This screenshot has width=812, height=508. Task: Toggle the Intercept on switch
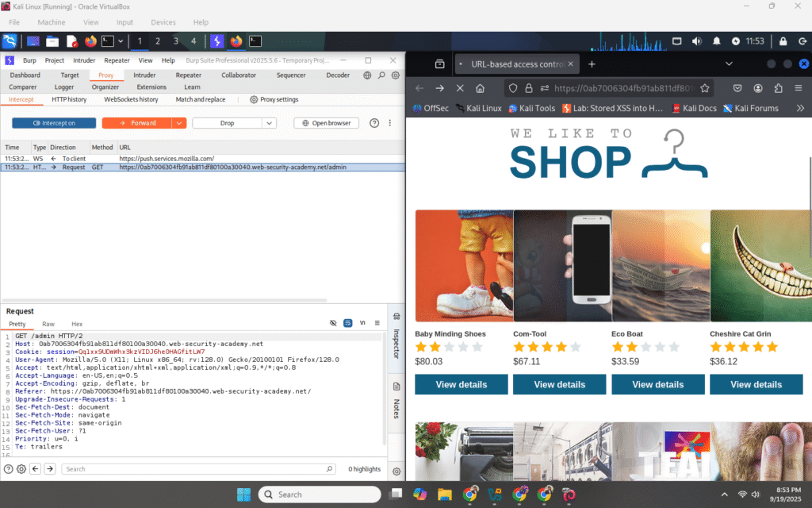tap(54, 123)
